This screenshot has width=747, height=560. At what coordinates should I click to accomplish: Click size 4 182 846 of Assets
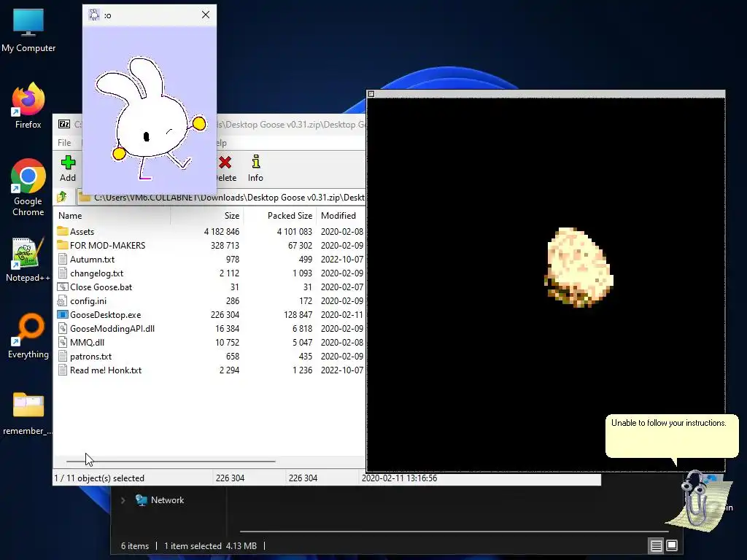tap(222, 231)
